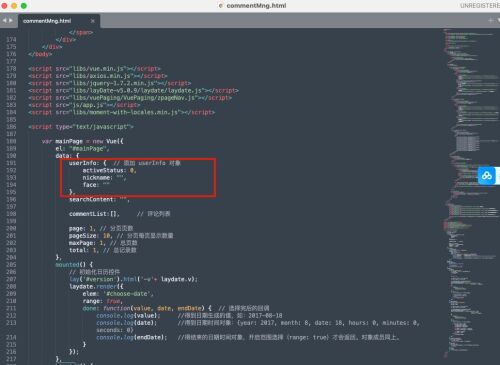Click the closing </body> tag line

coord(40,54)
